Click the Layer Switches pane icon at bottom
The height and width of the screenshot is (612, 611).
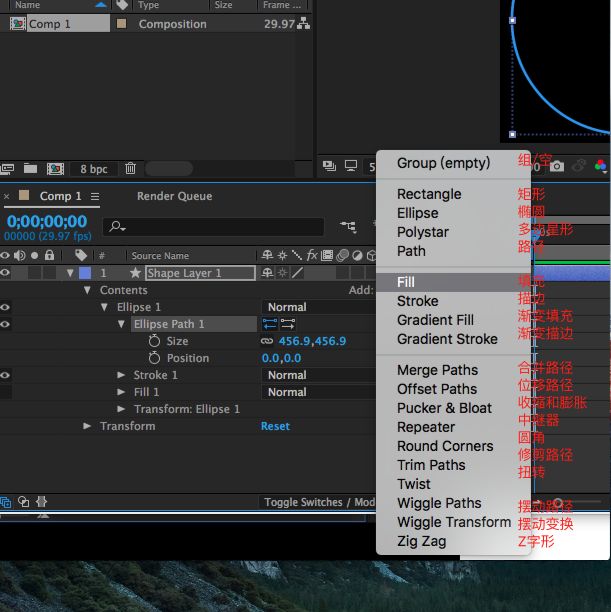[x=5, y=502]
